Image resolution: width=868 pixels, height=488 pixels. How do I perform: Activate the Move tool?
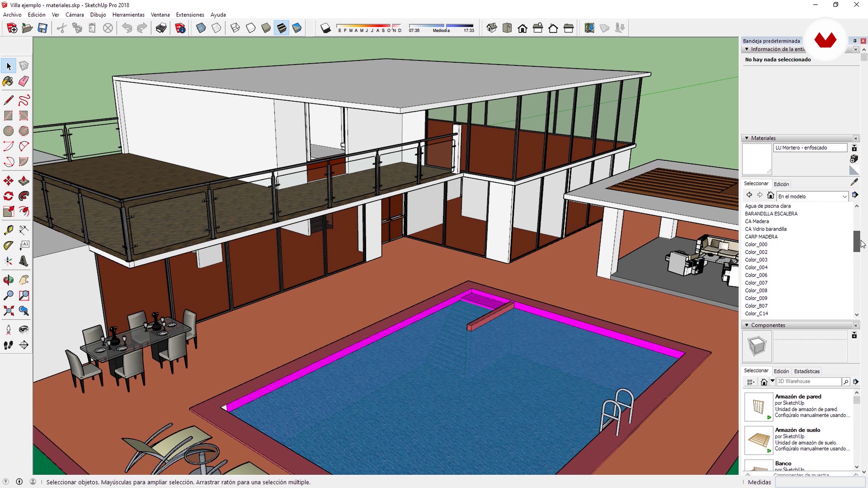tap(8, 181)
